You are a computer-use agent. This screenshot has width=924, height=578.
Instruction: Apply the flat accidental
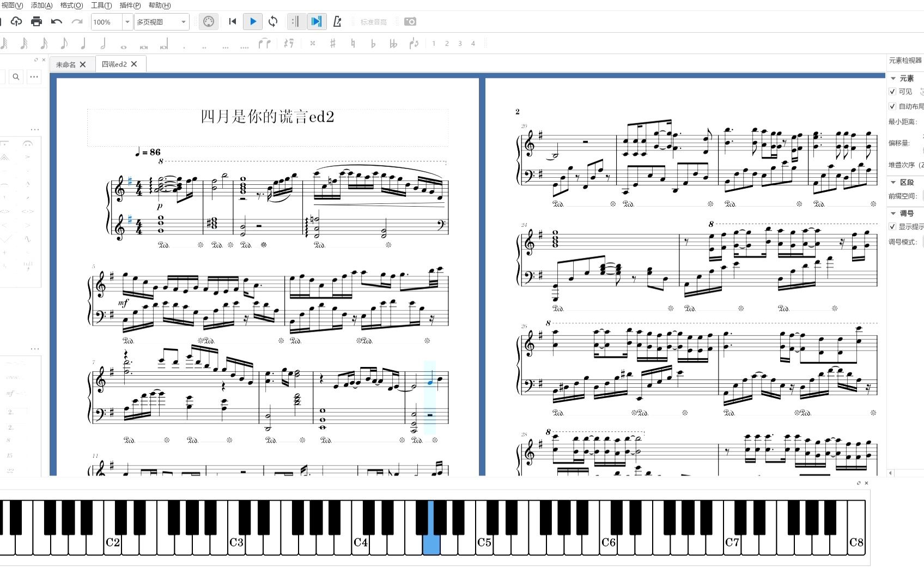pyautogui.click(x=373, y=43)
